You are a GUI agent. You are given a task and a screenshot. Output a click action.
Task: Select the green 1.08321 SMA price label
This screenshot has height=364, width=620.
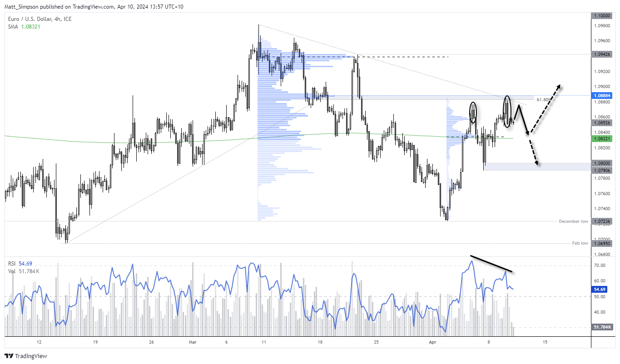click(x=603, y=138)
